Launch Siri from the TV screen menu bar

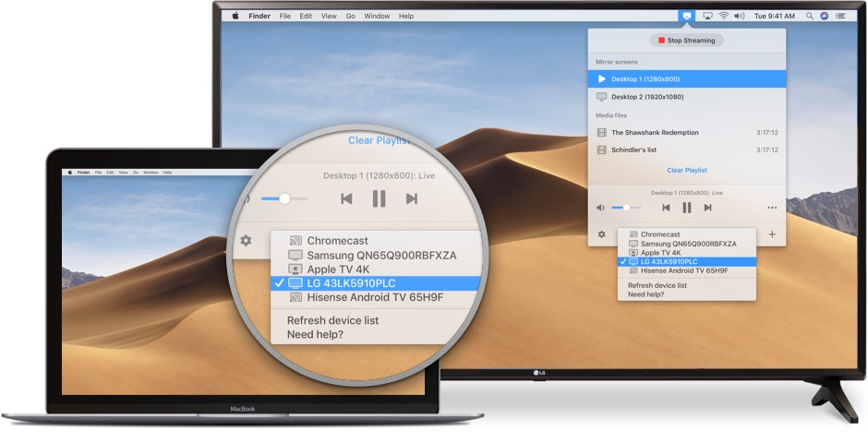pyautogui.click(x=825, y=16)
